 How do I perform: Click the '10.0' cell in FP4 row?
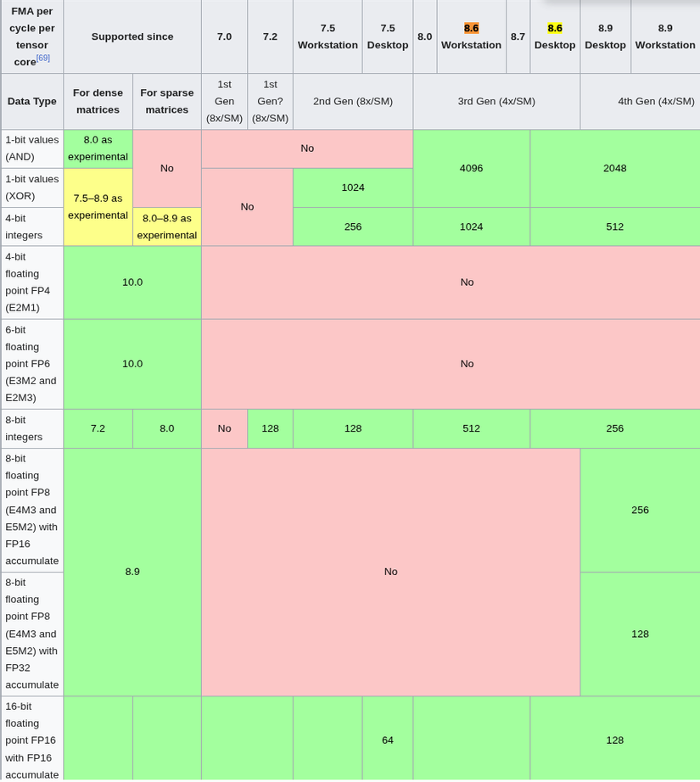tap(132, 282)
